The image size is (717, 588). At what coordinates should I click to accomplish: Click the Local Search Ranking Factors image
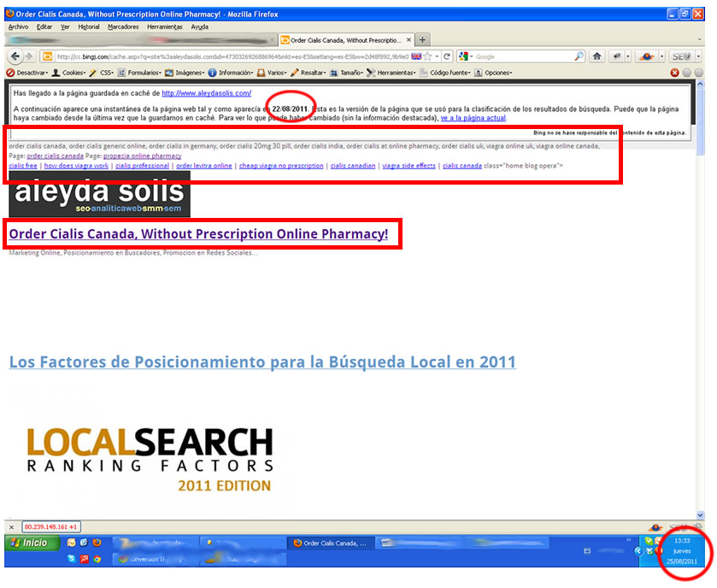150,459
